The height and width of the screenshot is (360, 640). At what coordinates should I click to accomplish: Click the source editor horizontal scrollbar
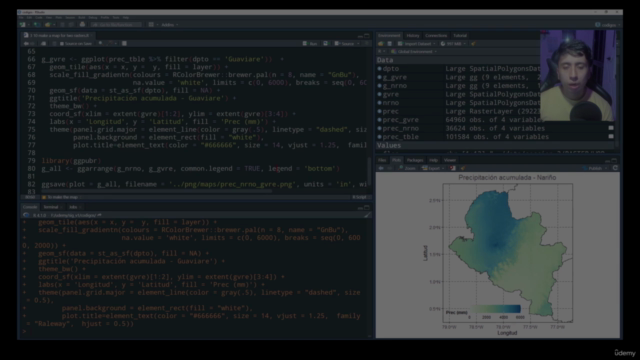[156, 191]
